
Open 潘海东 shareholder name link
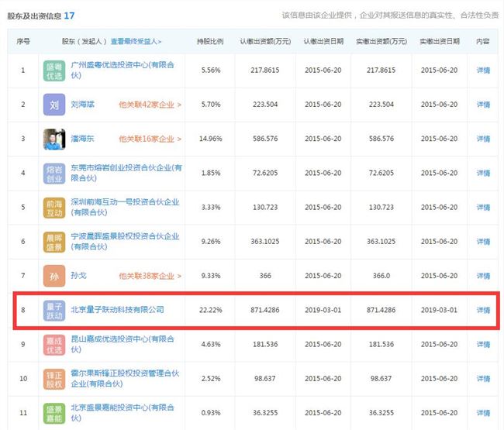(x=82, y=139)
